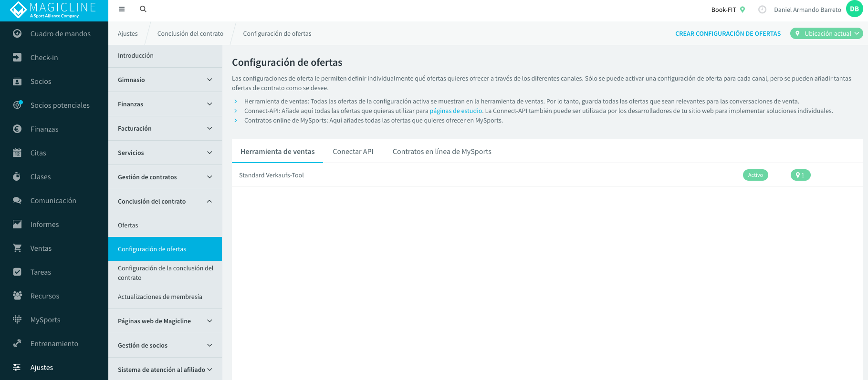868x380 pixels.
Task: Click the Clases stopwatch icon
Action: point(17,176)
